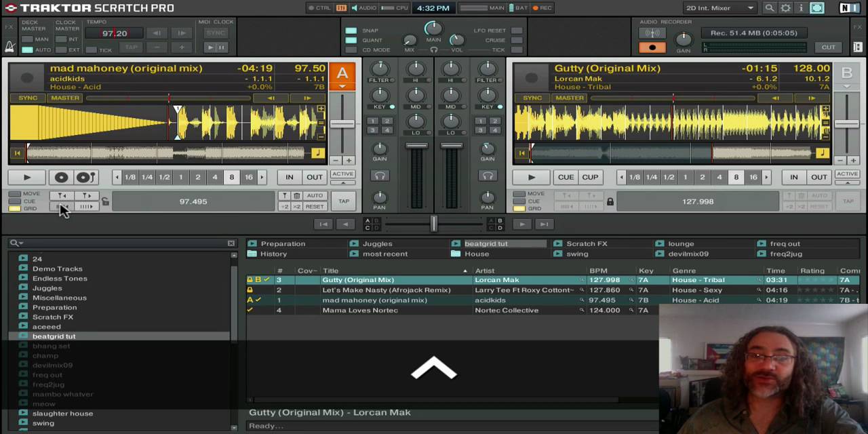868x434 pixels.
Task: Toggle the info tooltips icon
Action: click(x=801, y=8)
